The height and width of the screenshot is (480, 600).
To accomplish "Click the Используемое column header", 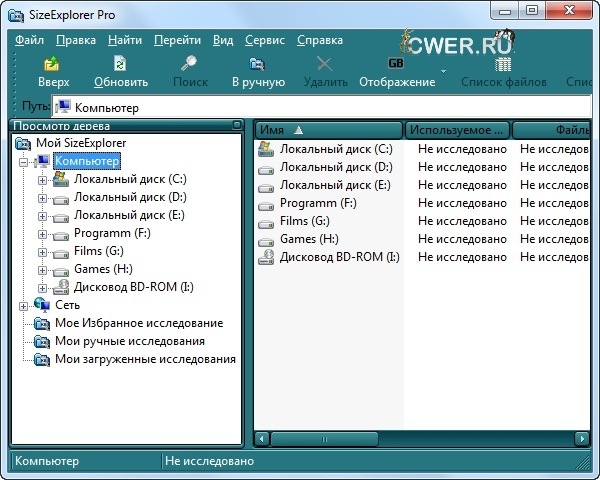I will tap(456, 130).
